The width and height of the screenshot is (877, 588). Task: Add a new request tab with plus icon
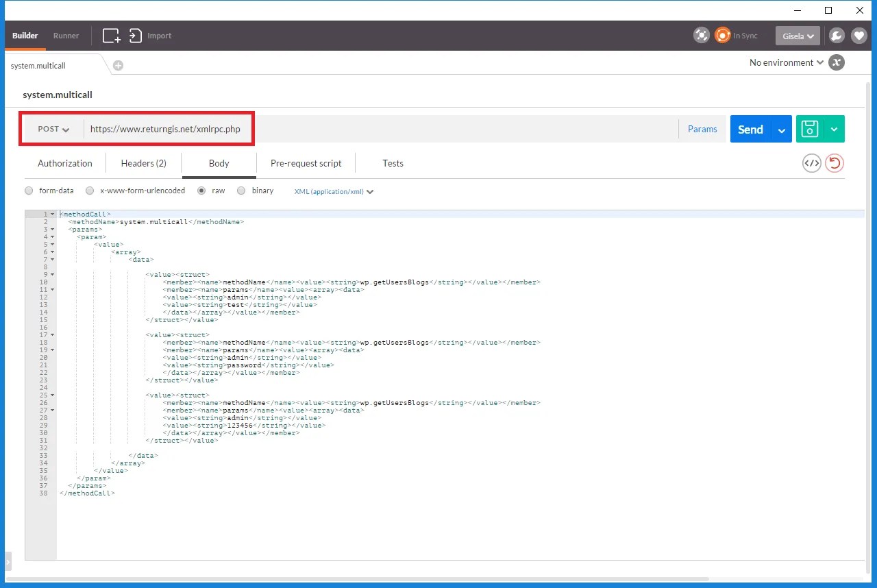point(118,65)
